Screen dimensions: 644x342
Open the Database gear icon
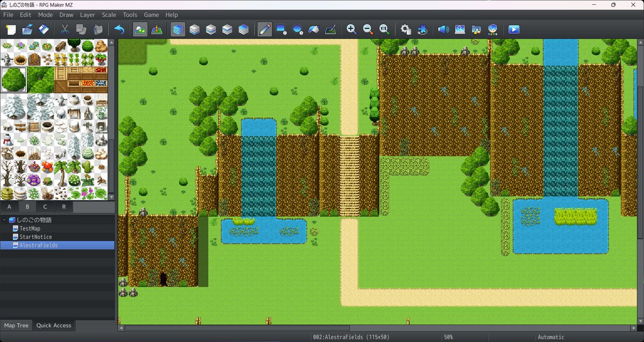tap(406, 29)
